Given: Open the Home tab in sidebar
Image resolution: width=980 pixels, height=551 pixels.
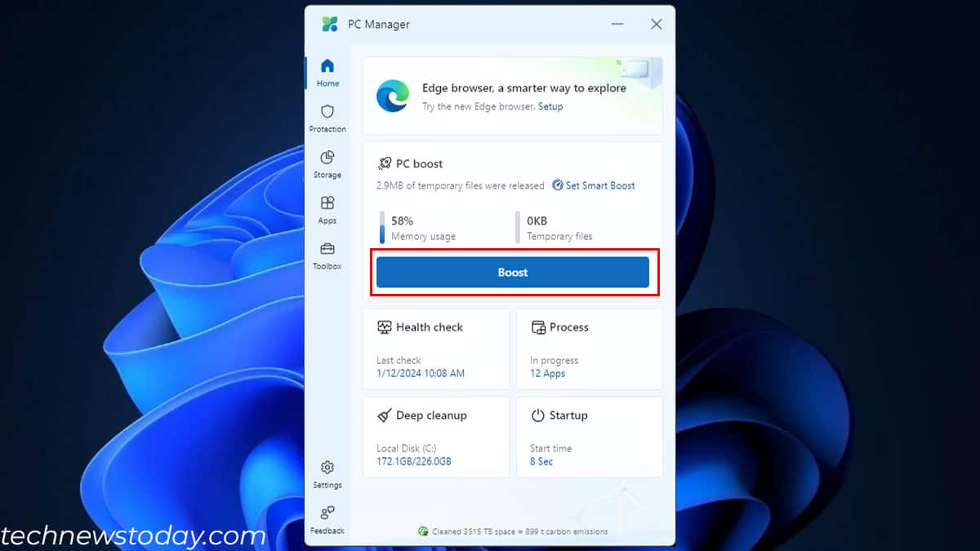Looking at the screenshot, I should pyautogui.click(x=327, y=73).
